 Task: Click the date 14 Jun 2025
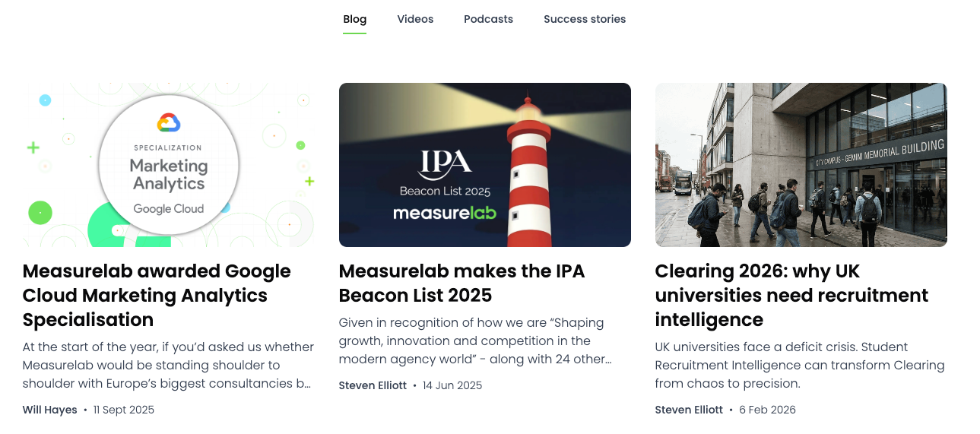click(x=452, y=385)
